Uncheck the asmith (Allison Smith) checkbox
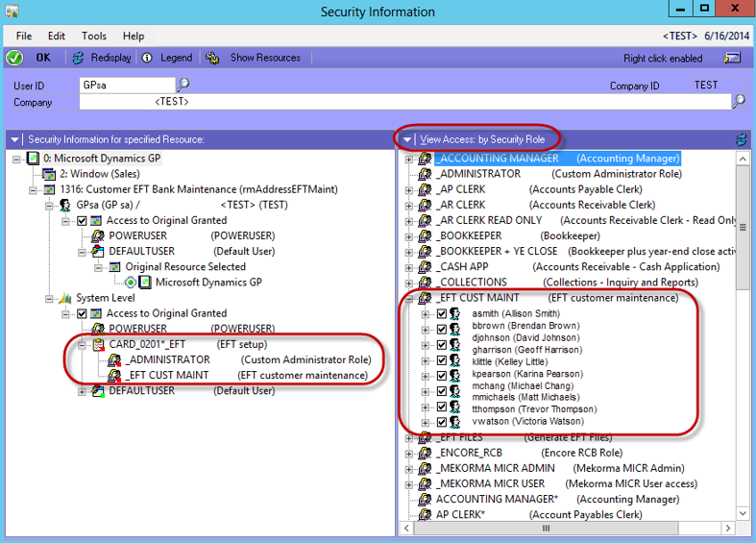This screenshot has height=543, width=756. tap(442, 314)
